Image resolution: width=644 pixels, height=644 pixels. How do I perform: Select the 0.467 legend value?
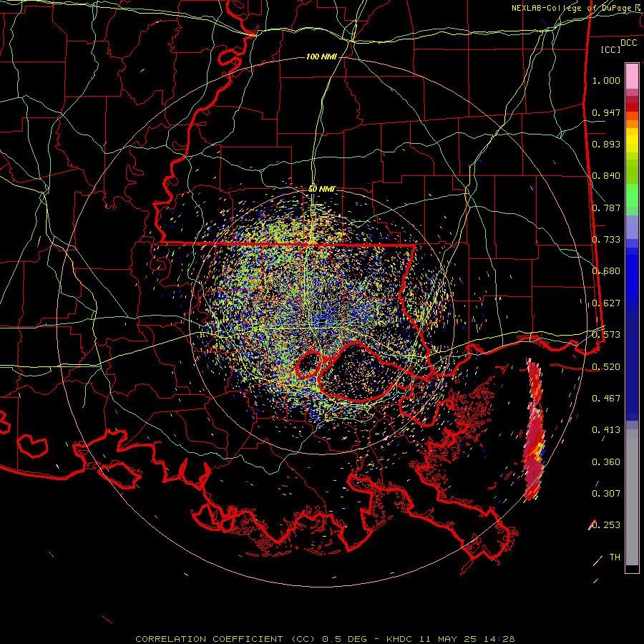pyautogui.click(x=606, y=399)
